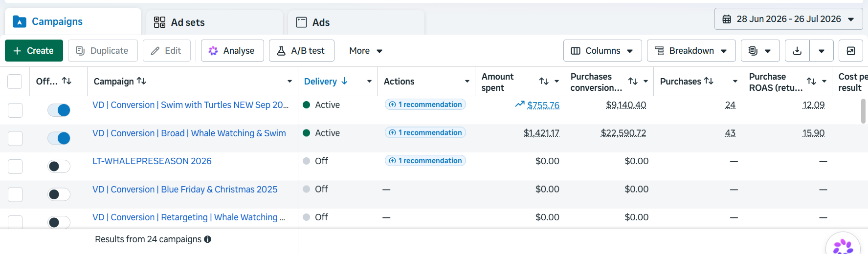The image size is (868, 254).
Task: Click the $1,421.17 amount spent value
Action: click(541, 133)
